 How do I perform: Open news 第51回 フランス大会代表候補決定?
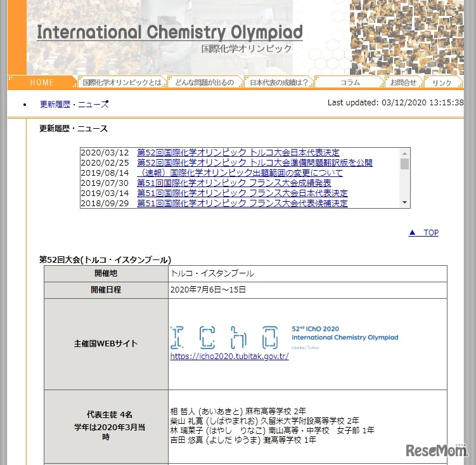(x=242, y=203)
